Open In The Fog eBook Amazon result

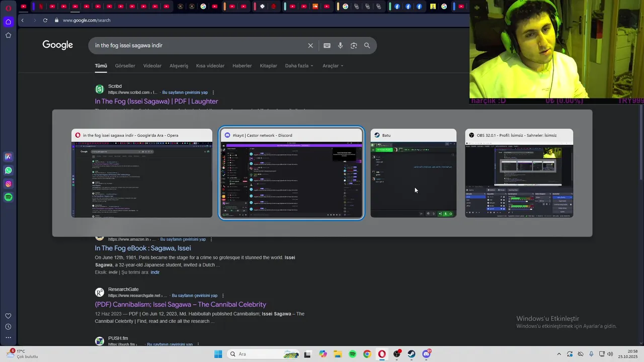[x=143, y=248]
